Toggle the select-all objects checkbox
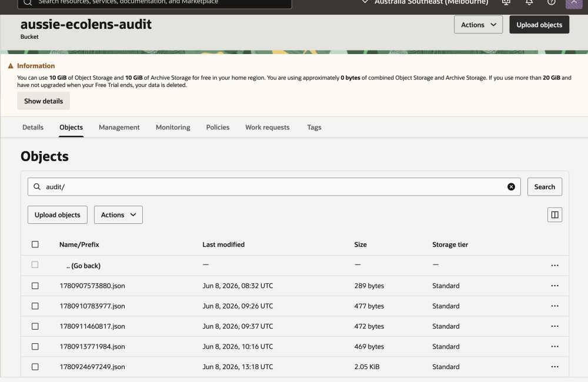The image size is (588, 382). (35, 244)
